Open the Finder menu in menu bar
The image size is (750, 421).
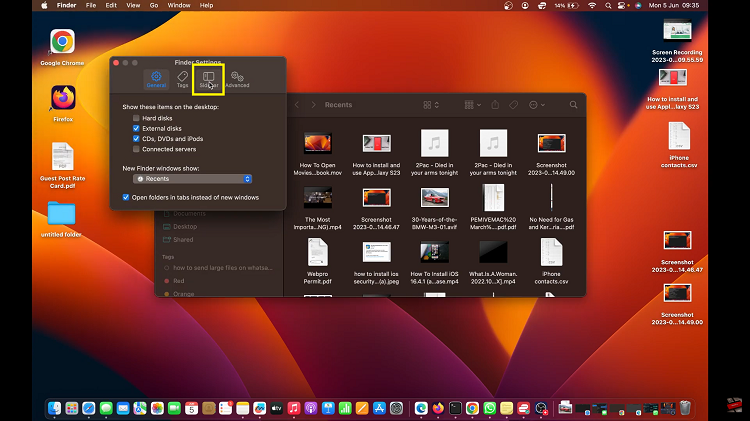pyautogui.click(x=66, y=5)
